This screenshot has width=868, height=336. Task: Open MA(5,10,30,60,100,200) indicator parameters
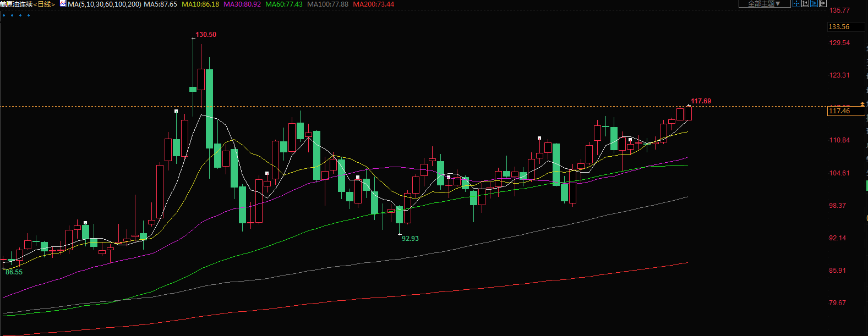(104, 4)
